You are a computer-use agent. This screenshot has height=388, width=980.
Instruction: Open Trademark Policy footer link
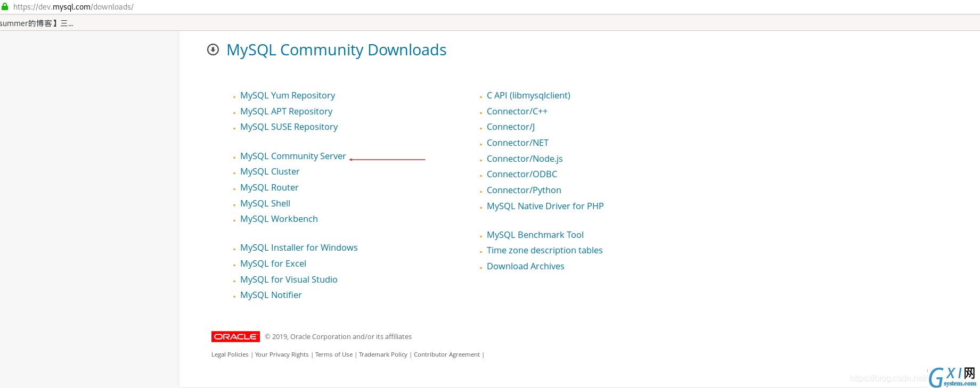coord(383,354)
